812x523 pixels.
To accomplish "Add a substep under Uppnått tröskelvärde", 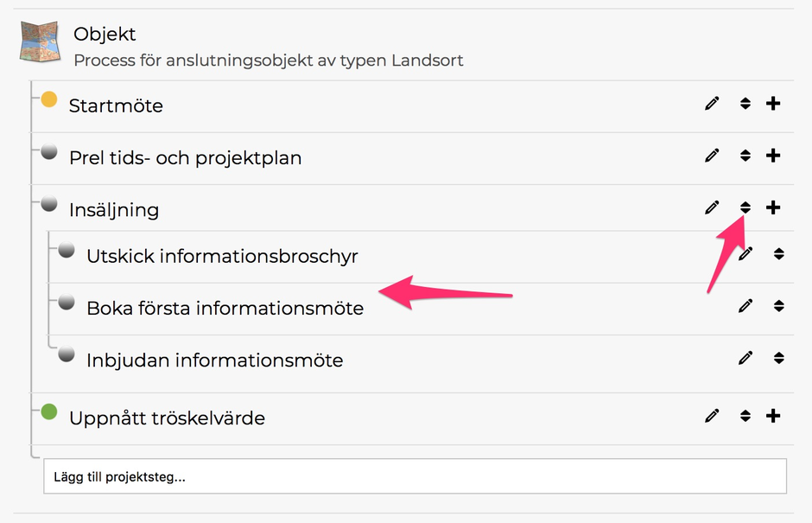I will pyautogui.click(x=773, y=416).
